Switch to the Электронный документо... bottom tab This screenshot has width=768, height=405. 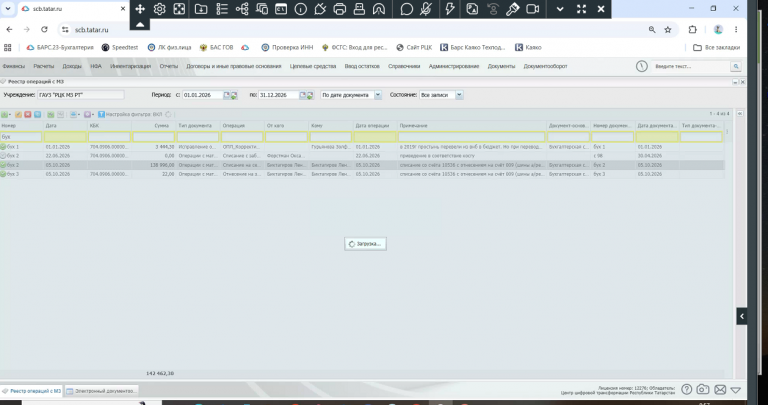[102, 391]
